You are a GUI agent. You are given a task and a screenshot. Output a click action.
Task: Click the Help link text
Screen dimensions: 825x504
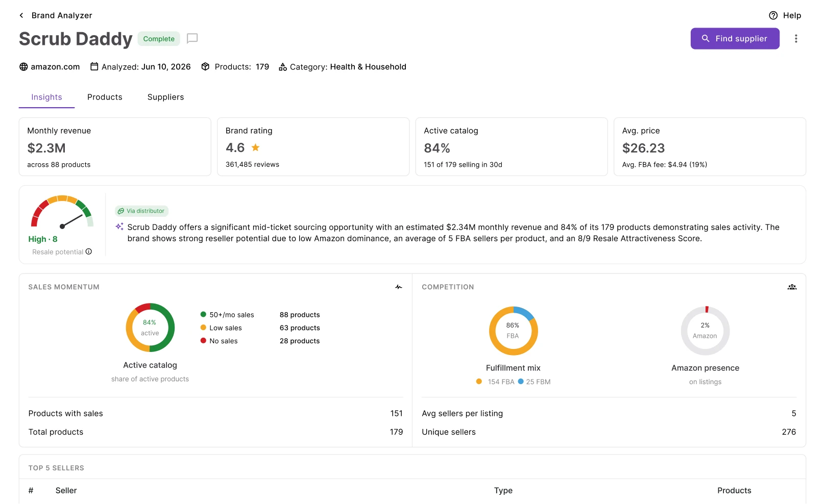792,15
